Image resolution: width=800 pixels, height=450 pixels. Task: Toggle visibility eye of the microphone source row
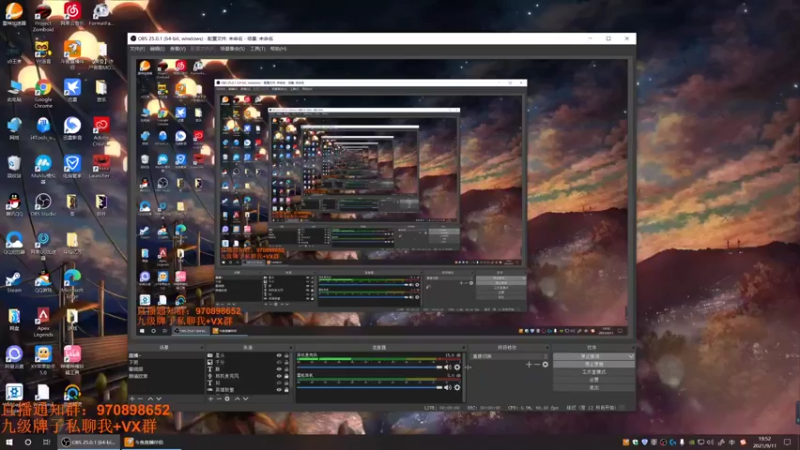pos(279,376)
